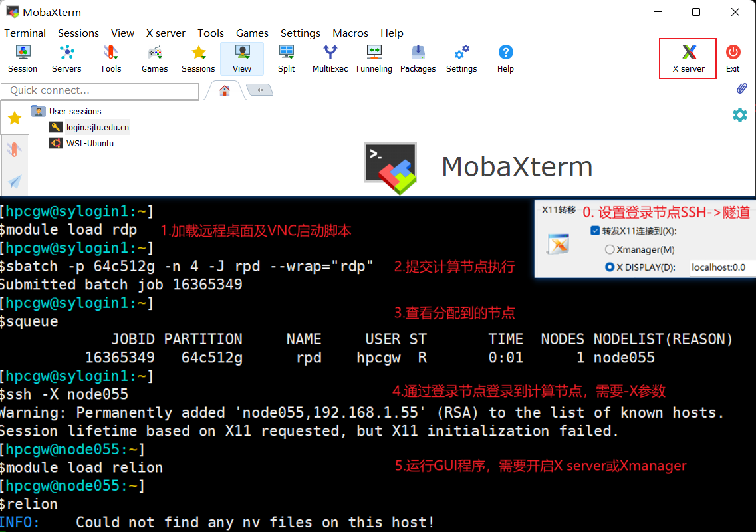
Task: Open the Tunneling toolbar icon
Action: (374, 59)
